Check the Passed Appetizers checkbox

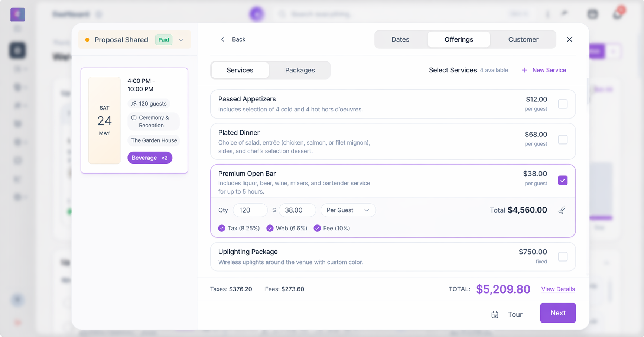coord(563,104)
